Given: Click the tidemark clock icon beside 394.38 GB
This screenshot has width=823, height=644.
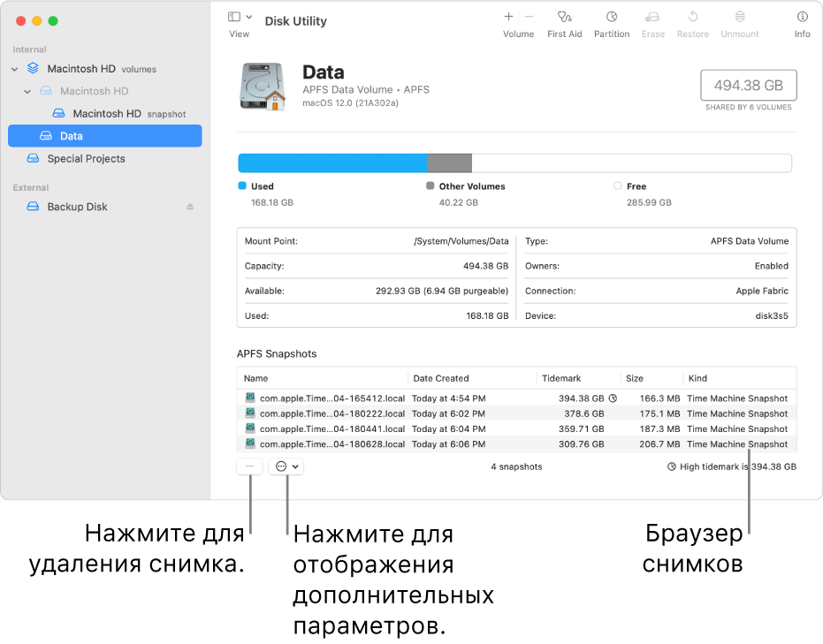Looking at the screenshot, I should (x=613, y=398).
